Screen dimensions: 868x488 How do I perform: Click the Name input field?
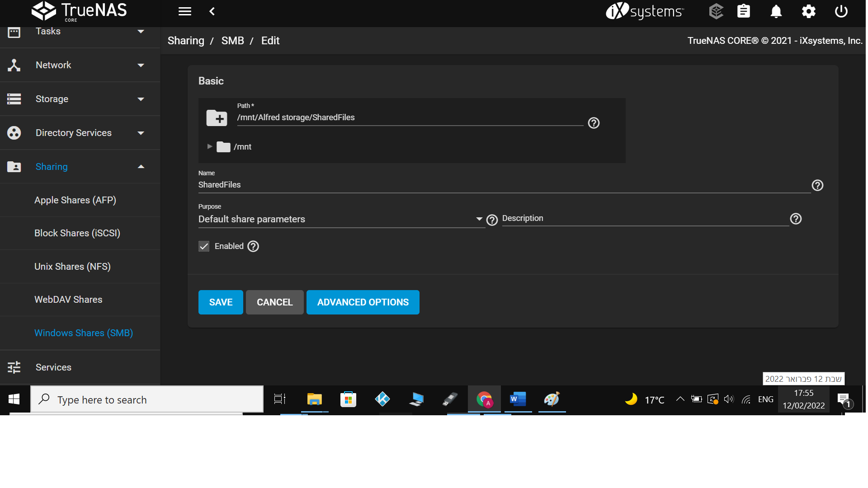pyautogui.click(x=504, y=185)
